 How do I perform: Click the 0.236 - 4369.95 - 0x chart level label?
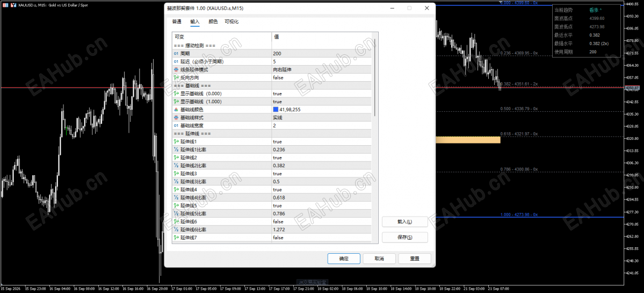click(x=519, y=53)
